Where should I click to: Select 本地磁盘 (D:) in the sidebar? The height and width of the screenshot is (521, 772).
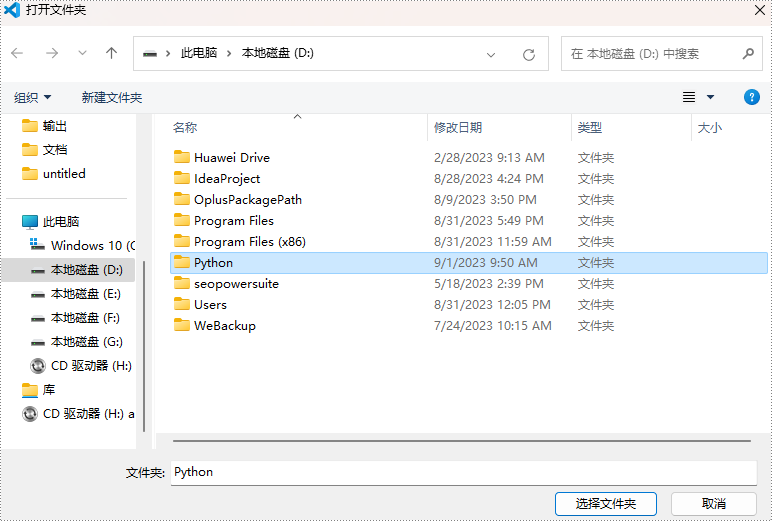[x=87, y=270]
